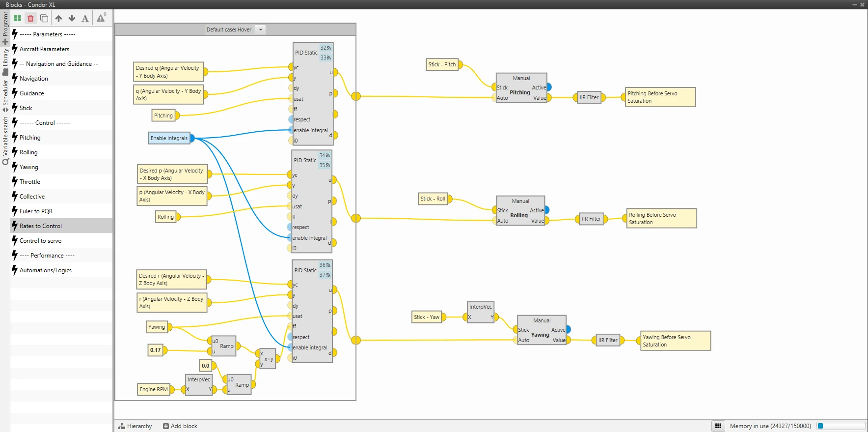Open the warnings triangle icon
The image size is (868, 432).
[101, 18]
